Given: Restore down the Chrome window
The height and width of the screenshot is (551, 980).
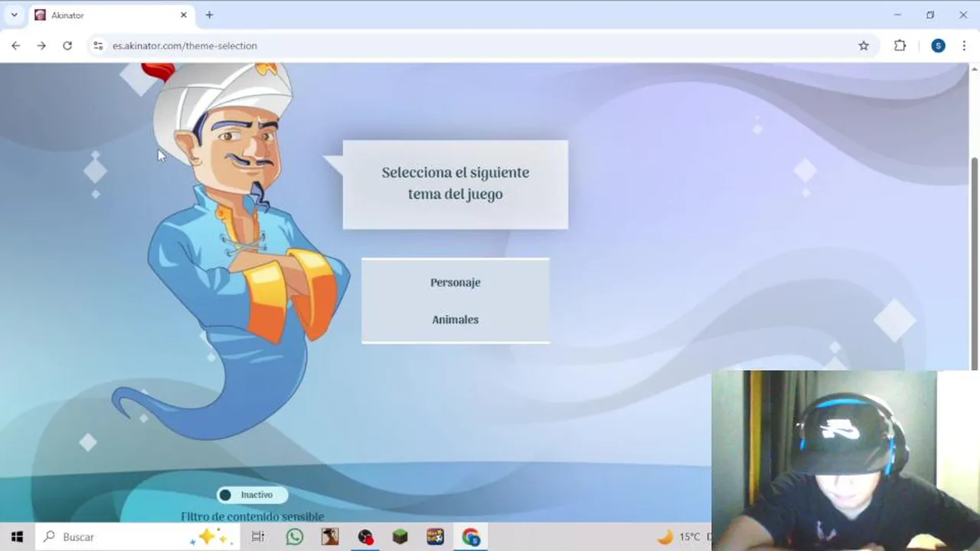Looking at the screenshot, I should [x=930, y=15].
